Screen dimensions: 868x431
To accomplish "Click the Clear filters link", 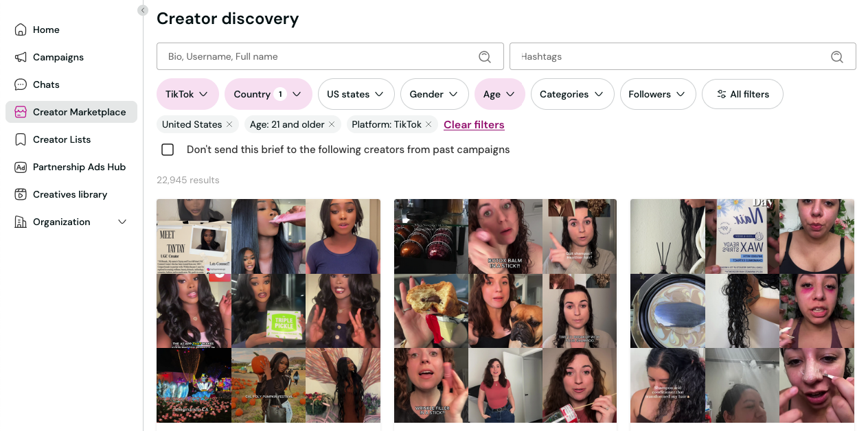I will pyautogui.click(x=474, y=124).
